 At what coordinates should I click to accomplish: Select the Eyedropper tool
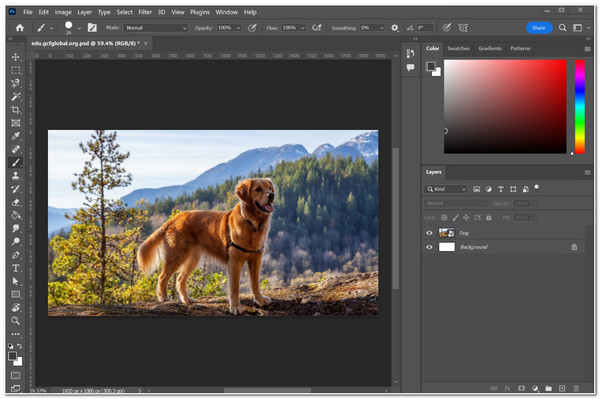tap(16, 136)
